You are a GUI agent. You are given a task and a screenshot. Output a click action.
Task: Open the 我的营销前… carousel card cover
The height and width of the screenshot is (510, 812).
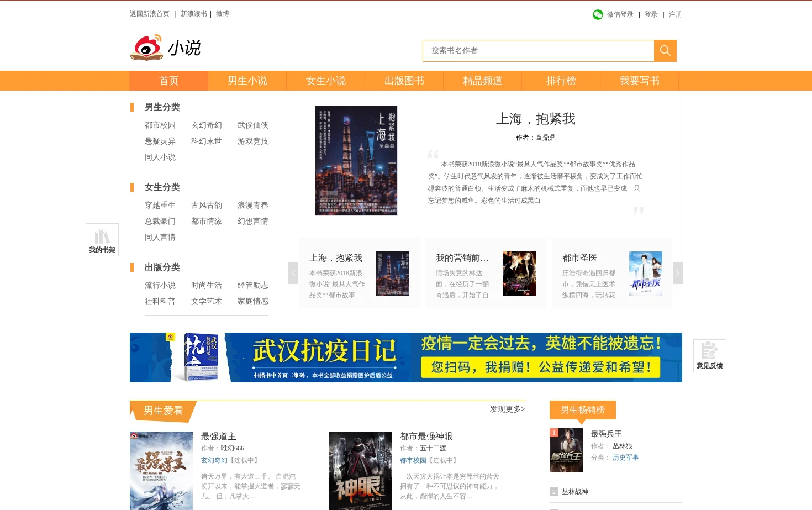pos(519,274)
